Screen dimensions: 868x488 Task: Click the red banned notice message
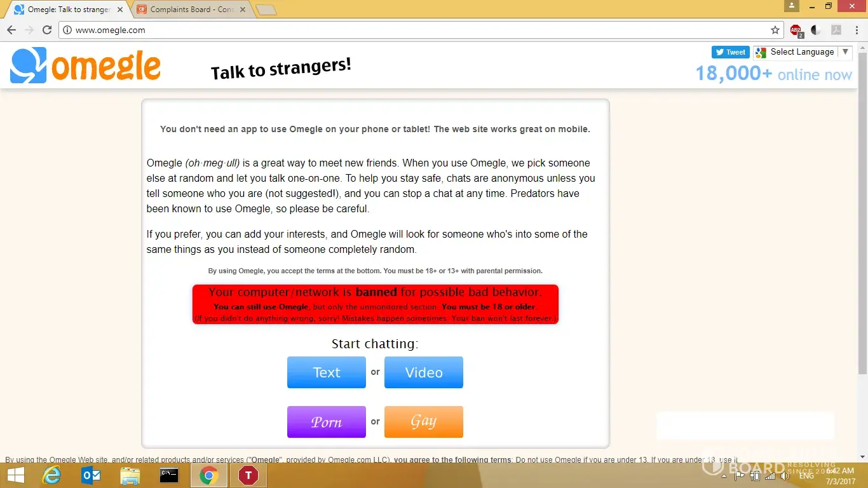[x=376, y=304]
